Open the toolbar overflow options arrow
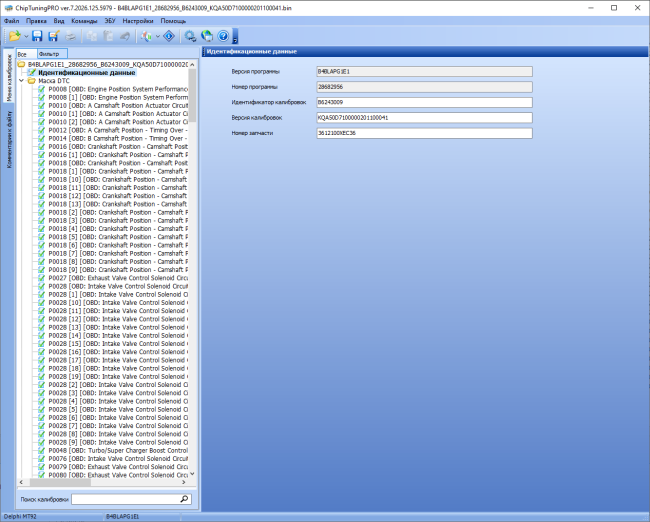This screenshot has width=650, height=522. (x=235, y=36)
